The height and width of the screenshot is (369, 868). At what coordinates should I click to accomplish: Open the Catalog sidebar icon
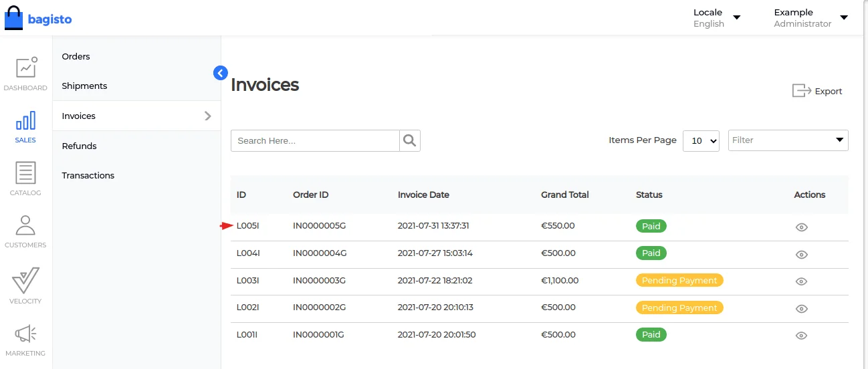click(25, 178)
